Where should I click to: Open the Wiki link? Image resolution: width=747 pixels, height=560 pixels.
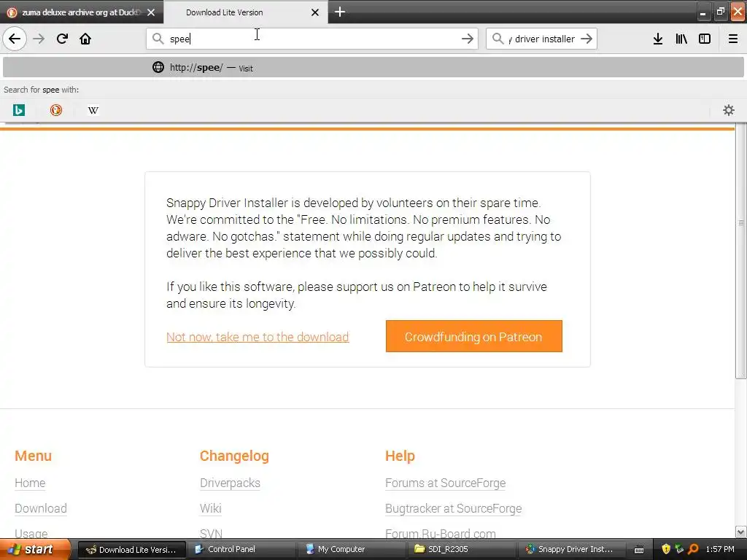pyautogui.click(x=211, y=508)
